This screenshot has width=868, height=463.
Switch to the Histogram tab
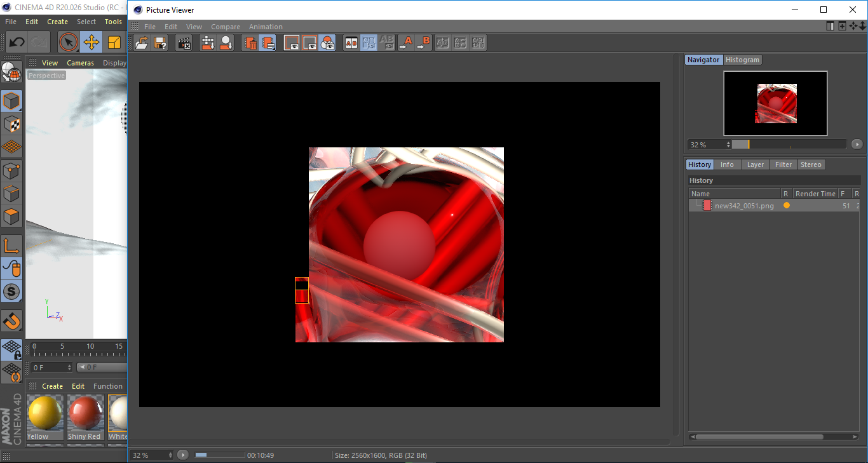[x=742, y=60]
